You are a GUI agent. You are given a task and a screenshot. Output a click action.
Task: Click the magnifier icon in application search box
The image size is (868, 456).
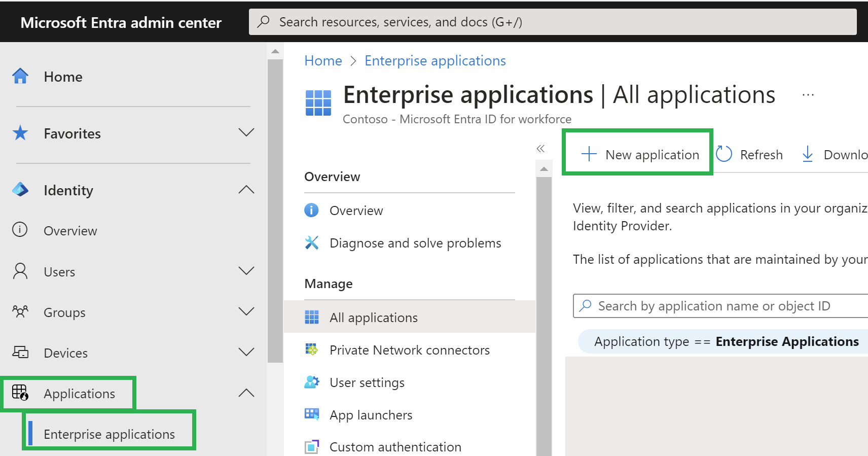[x=586, y=305]
